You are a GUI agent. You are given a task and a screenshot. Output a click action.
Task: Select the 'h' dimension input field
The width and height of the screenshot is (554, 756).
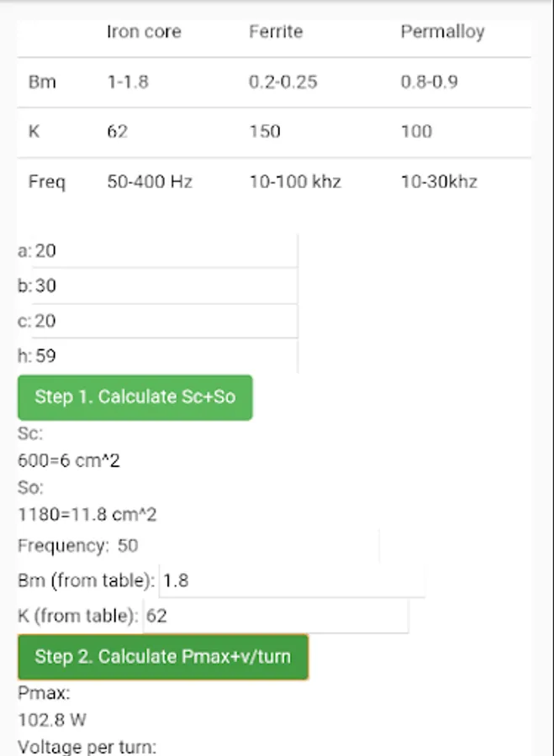coord(165,356)
